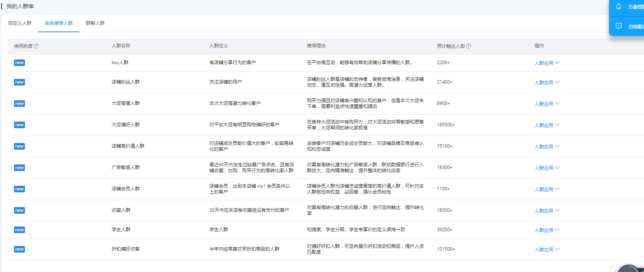Select the 店铺高价值人群 name cell
This screenshot has width=644, height=272.
pyautogui.click(x=128, y=146)
